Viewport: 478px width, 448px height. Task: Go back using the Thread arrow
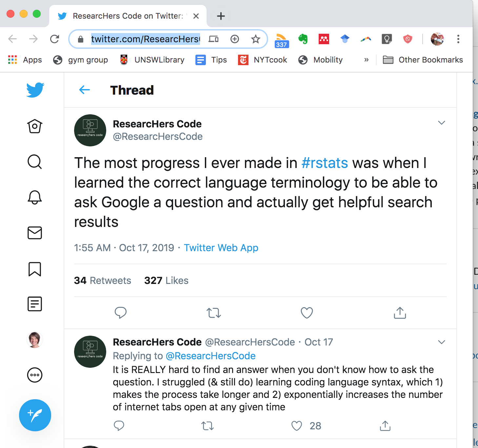[85, 90]
